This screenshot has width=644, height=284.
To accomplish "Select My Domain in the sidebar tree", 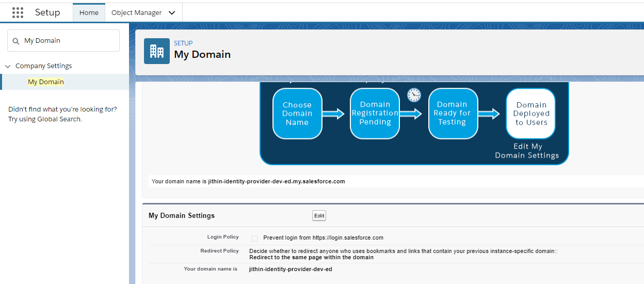I will (46, 82).
